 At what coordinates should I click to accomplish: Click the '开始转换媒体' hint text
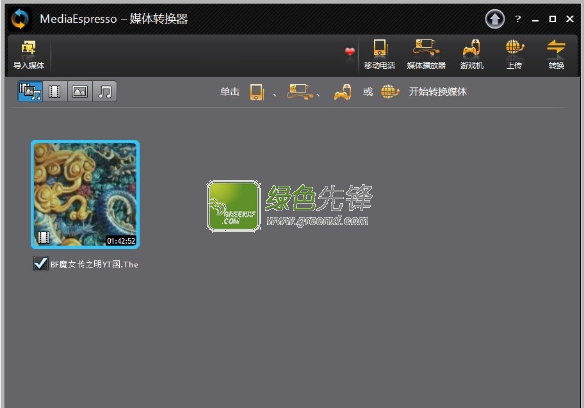tap(438, 92)
